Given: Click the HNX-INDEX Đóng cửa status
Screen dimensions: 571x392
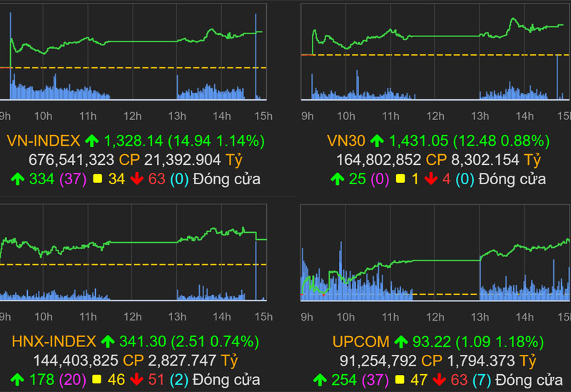Looking at the screenshot, I should point(226,380).
